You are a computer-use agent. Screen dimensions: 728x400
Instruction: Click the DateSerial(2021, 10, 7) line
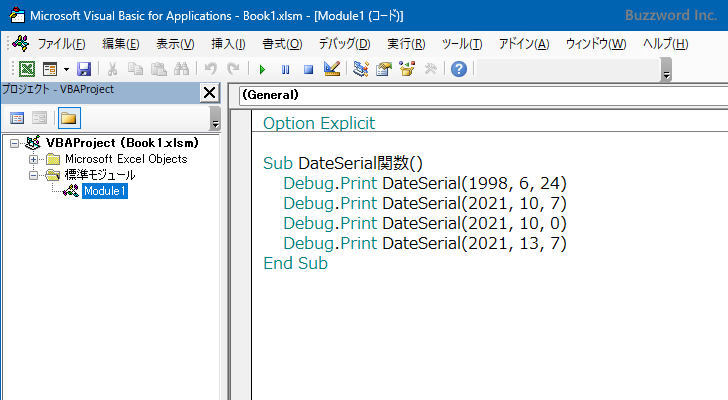(425, 203)
